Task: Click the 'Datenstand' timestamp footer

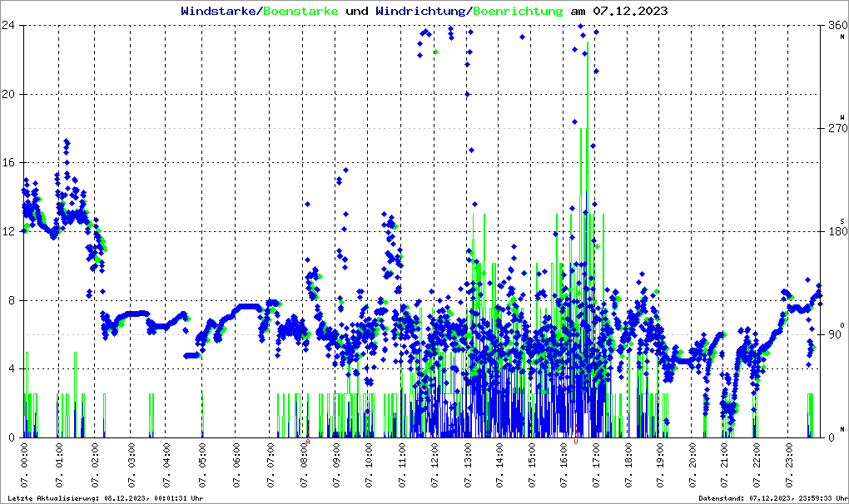Action: point(773,498)
